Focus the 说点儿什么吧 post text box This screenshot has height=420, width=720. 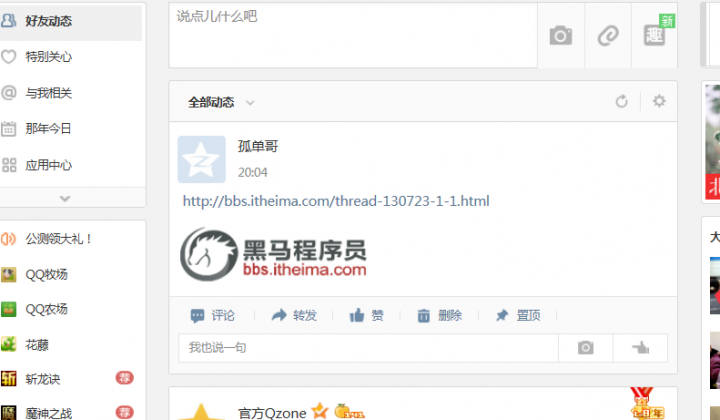click(x=353, y=36)
